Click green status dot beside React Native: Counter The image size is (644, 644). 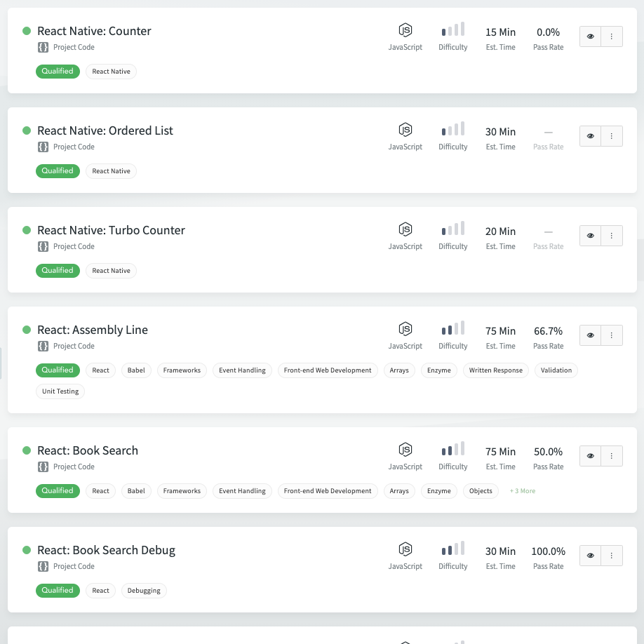(27, 31)
